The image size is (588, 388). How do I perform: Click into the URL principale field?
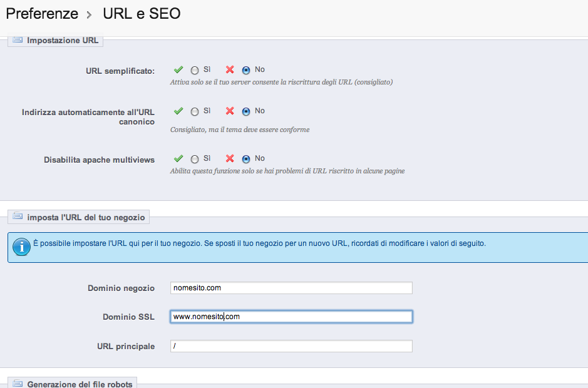pyautogui.click(x=291, y=346)
